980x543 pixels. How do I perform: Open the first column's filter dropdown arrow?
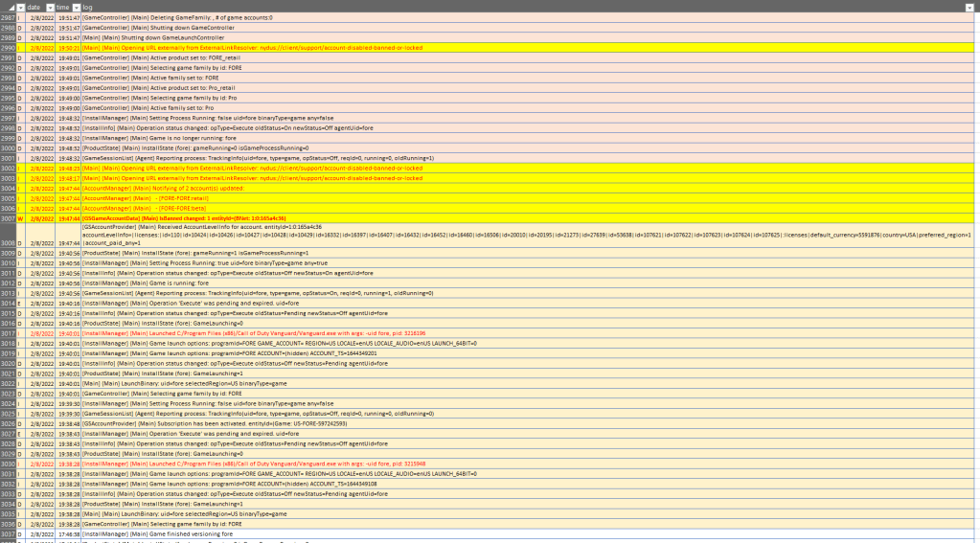click(21, 7)
